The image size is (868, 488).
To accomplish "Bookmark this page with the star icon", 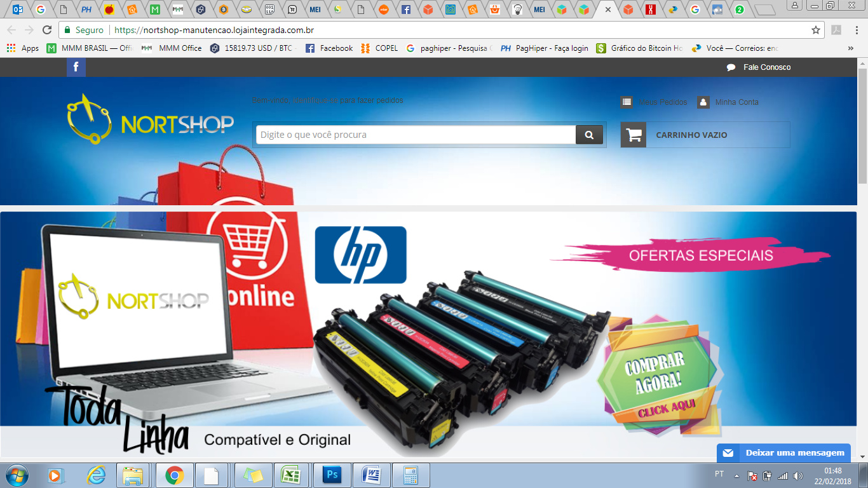I will [x=816, y=30].
